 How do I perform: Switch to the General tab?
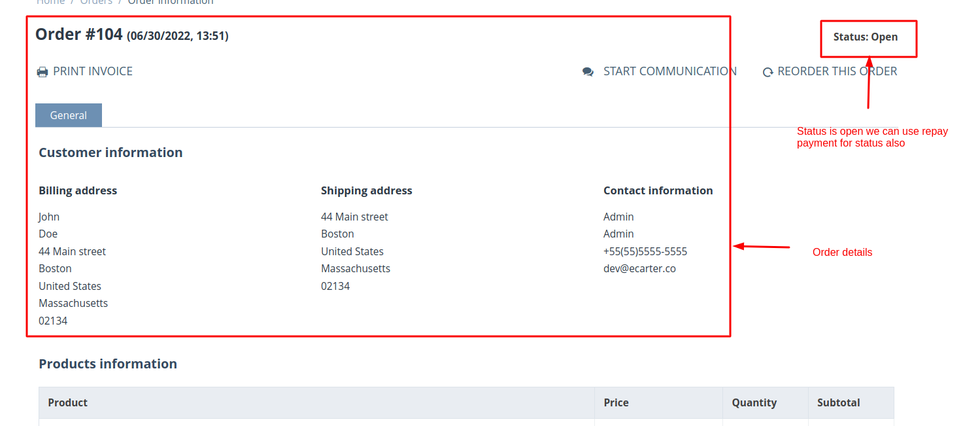[69, 115]
